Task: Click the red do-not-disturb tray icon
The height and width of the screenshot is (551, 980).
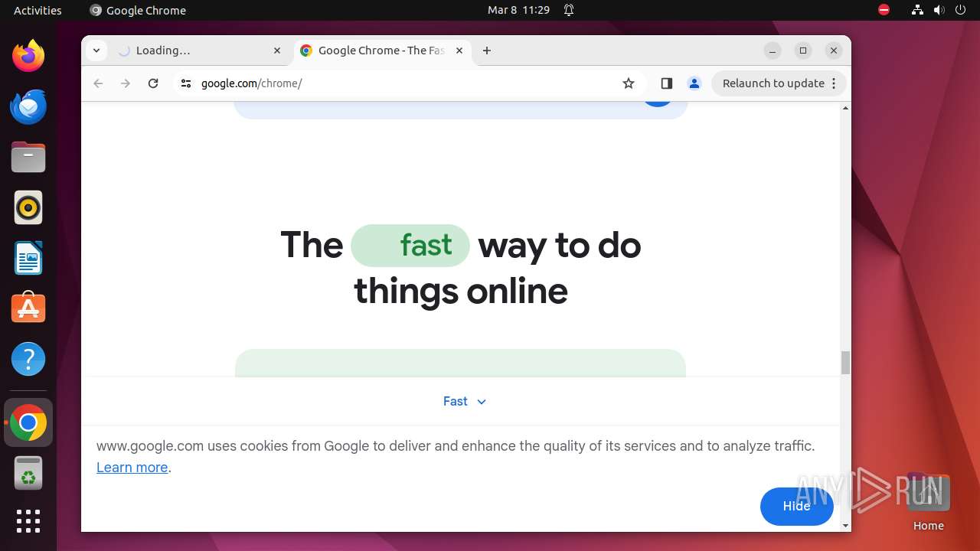Action: click(884, 10)
